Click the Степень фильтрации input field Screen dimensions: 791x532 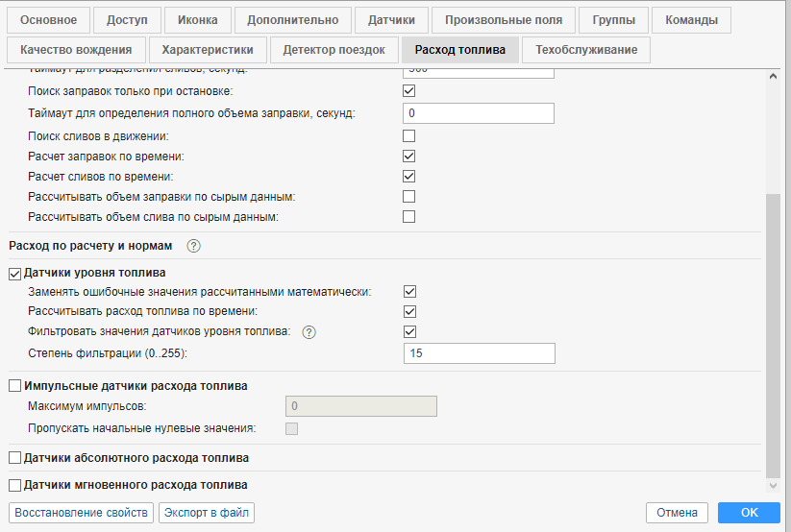point(479,353)
